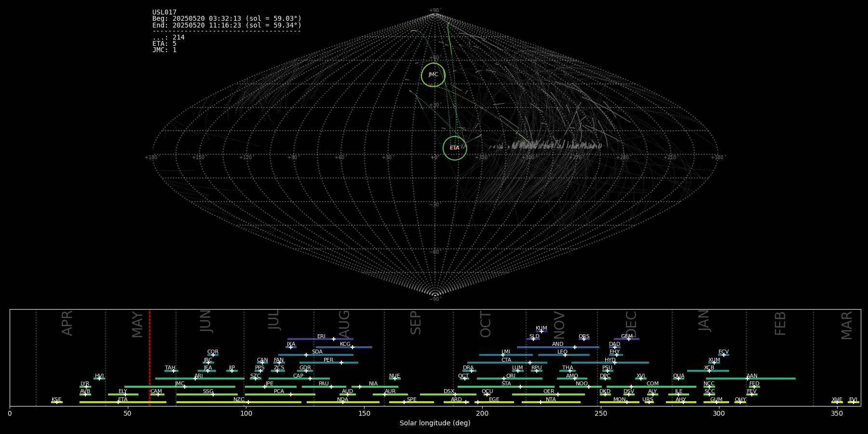Click the 150 tick label on axis
The height and width of the screenshot is (434, 868).
[364, 414]
